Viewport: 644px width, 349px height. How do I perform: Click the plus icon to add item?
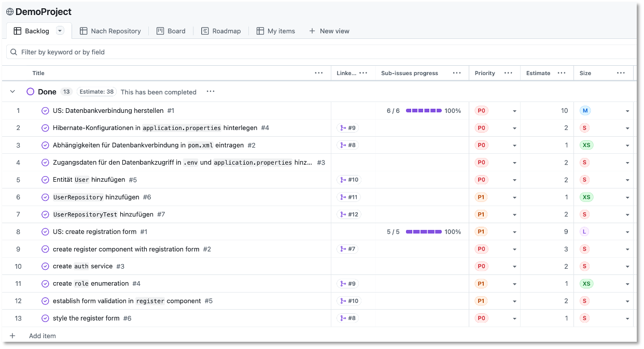click(12, 336)
